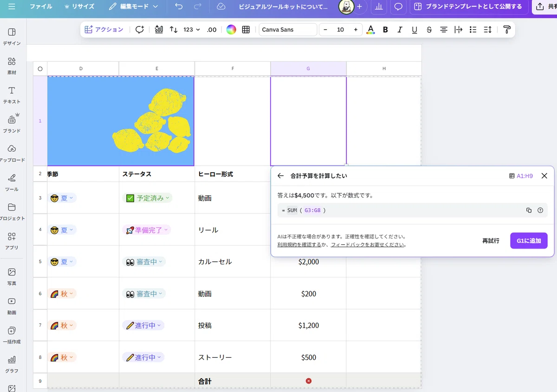The height and width of the screenshot is (392, 557).
Task: Decrease font size with minus button
Action: (325, 29)
